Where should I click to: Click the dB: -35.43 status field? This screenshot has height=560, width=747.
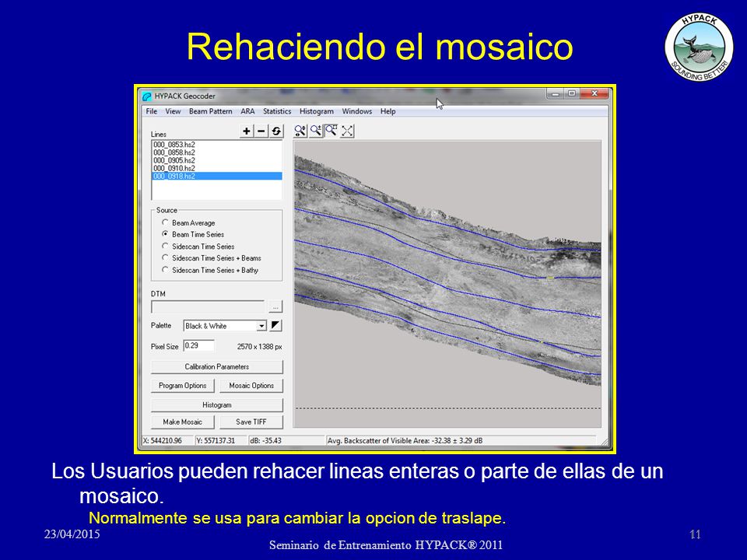pyautogui.click(x=286, y=441)
